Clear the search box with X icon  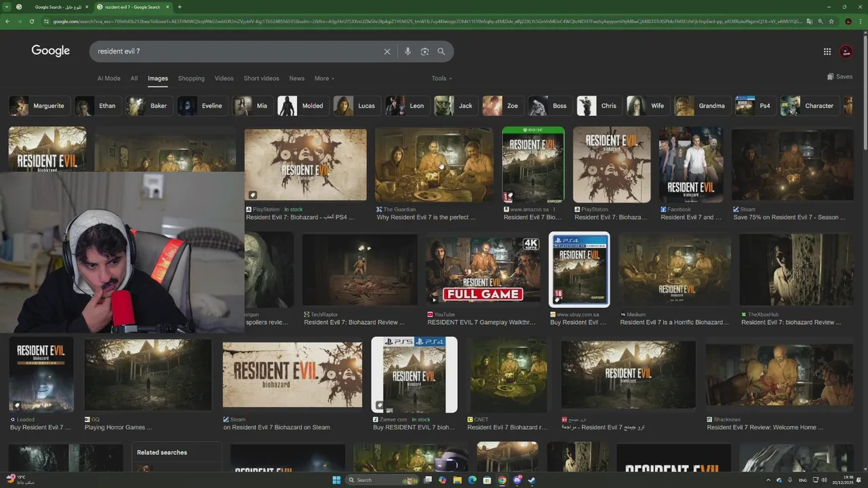(387, 52)
